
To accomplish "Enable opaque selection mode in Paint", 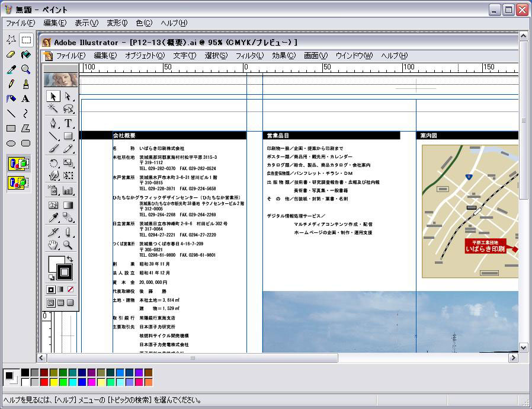I will click(x=18, y=164).
